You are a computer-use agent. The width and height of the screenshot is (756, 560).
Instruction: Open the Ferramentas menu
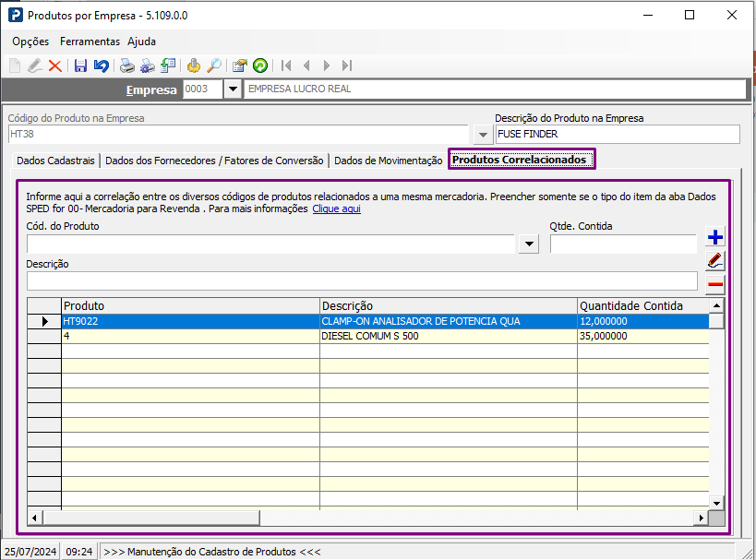[90, 42]
